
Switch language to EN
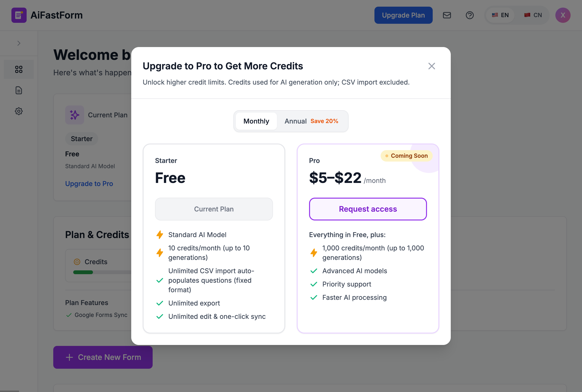(500, 15)
